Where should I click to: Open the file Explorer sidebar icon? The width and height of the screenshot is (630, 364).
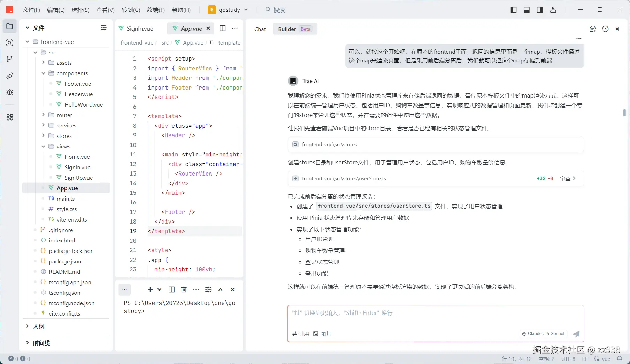point(10,26)
